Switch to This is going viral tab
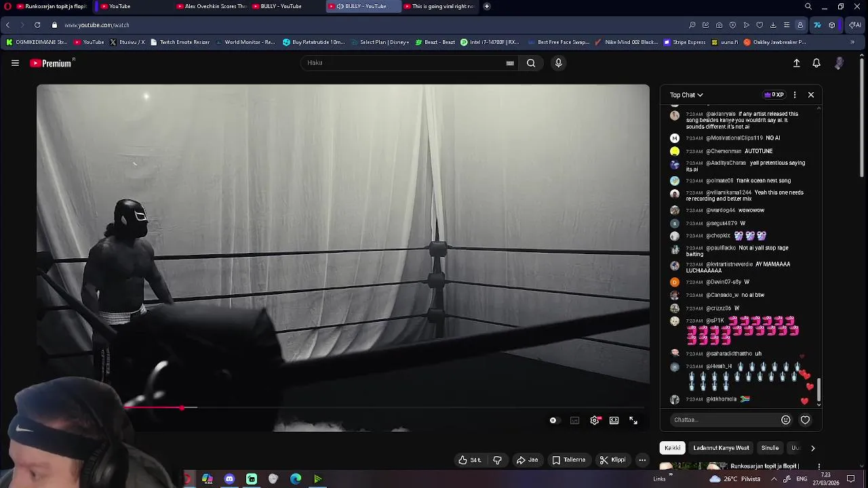 click(439, 6)
